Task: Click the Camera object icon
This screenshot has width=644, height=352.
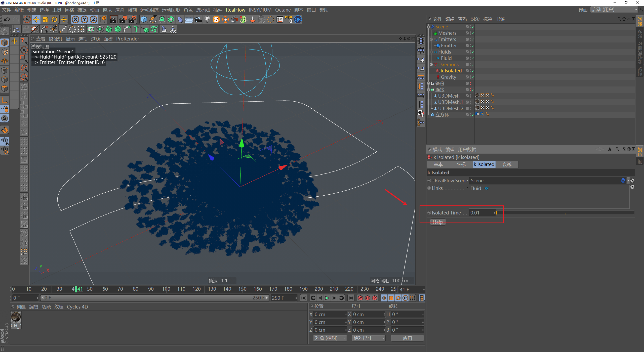Action: pyautogui.click(x=198, y=19)
